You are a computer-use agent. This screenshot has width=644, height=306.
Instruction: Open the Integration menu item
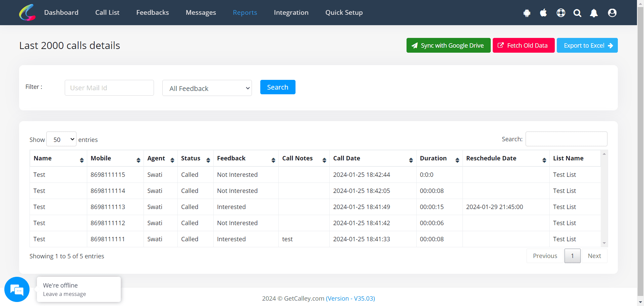[291, 12]
